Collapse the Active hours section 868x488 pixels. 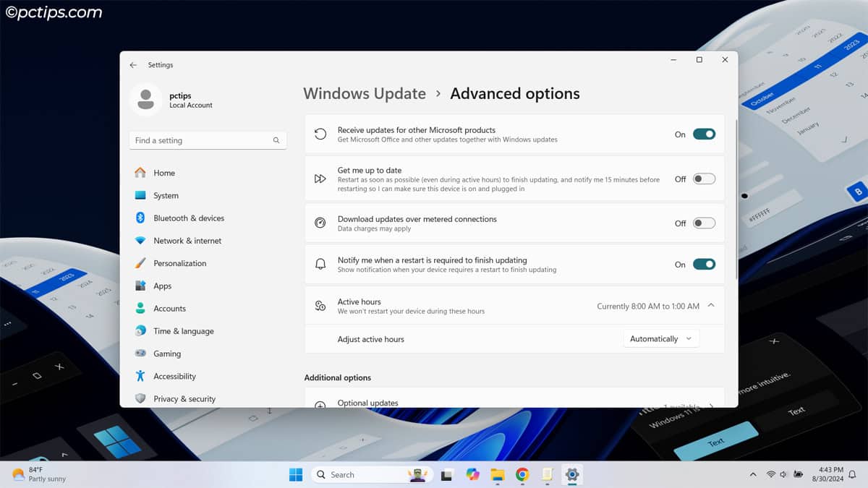(710, 305)
